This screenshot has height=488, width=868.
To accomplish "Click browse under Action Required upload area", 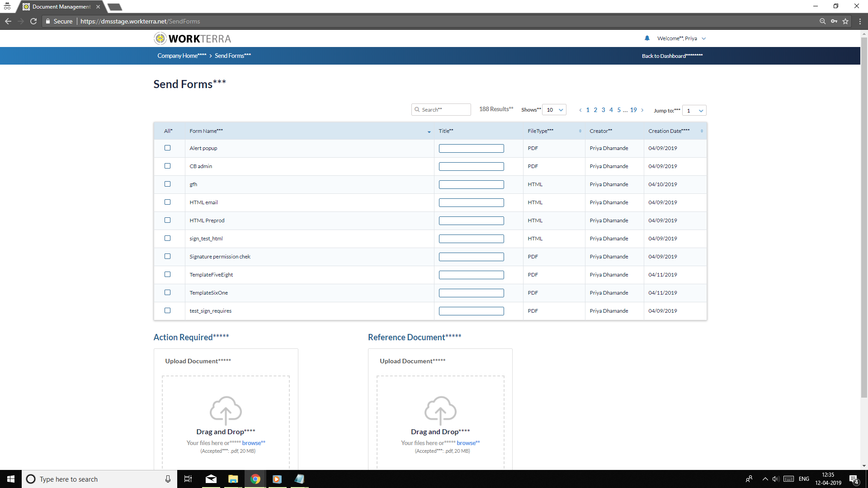I will 253,442.
